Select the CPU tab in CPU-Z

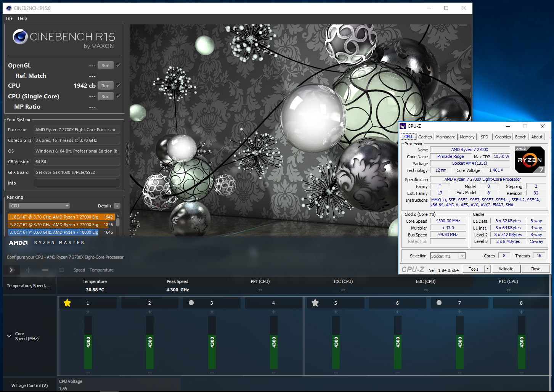click(408, 137)
